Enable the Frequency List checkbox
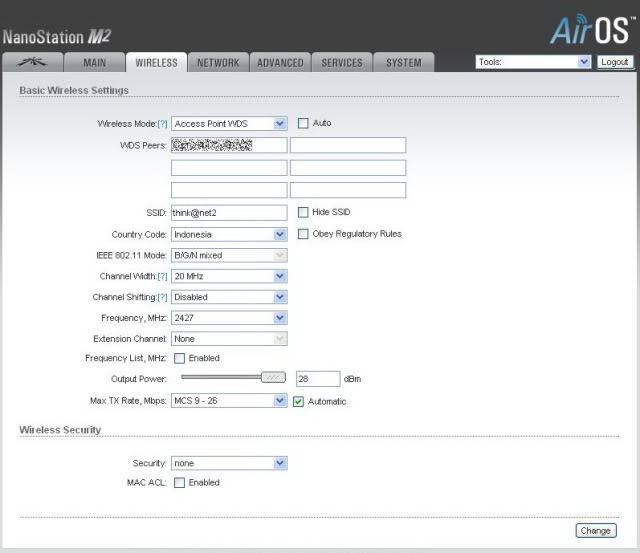The width and height of the screenshot is (640, 553). click(179, 358)
